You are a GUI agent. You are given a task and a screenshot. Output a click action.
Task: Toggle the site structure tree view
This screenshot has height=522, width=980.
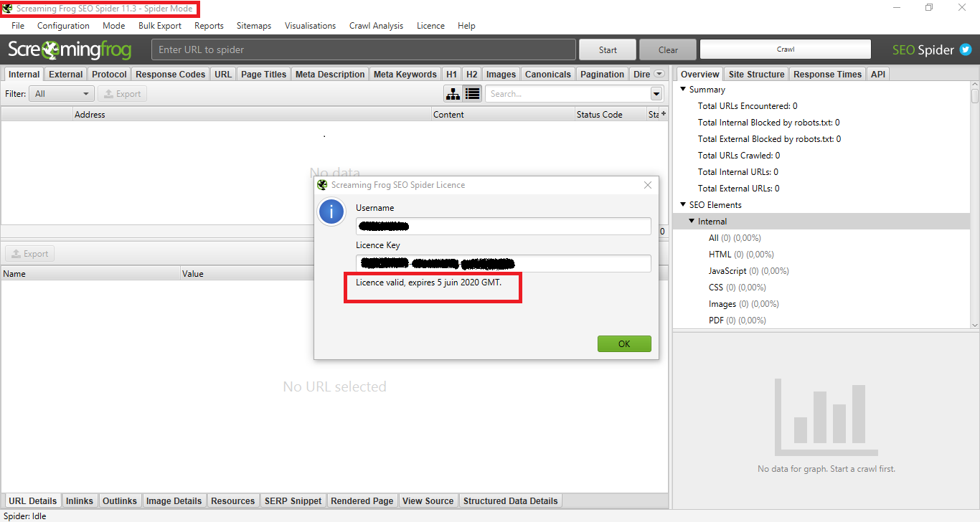[453, 93]
